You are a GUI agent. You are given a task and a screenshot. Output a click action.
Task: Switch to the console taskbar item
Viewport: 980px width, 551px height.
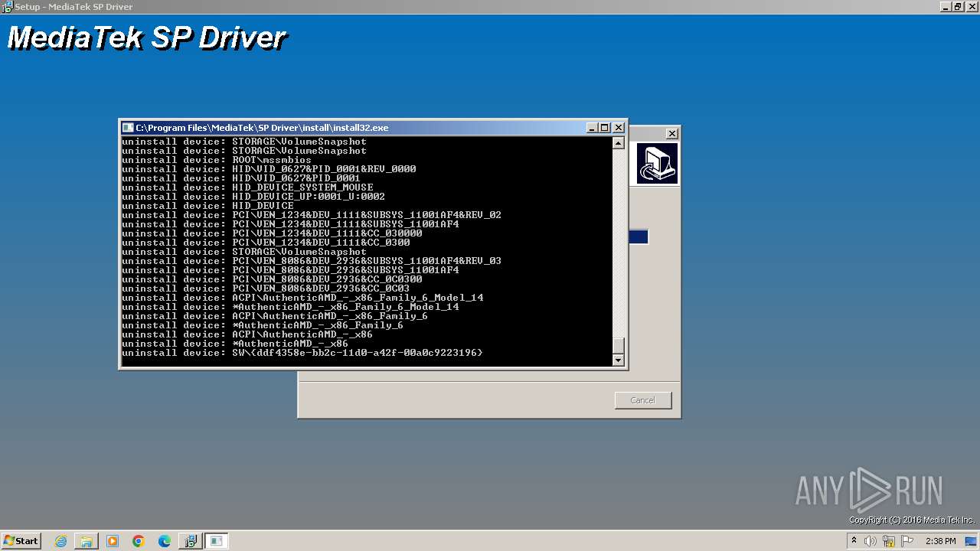point(217,541)
